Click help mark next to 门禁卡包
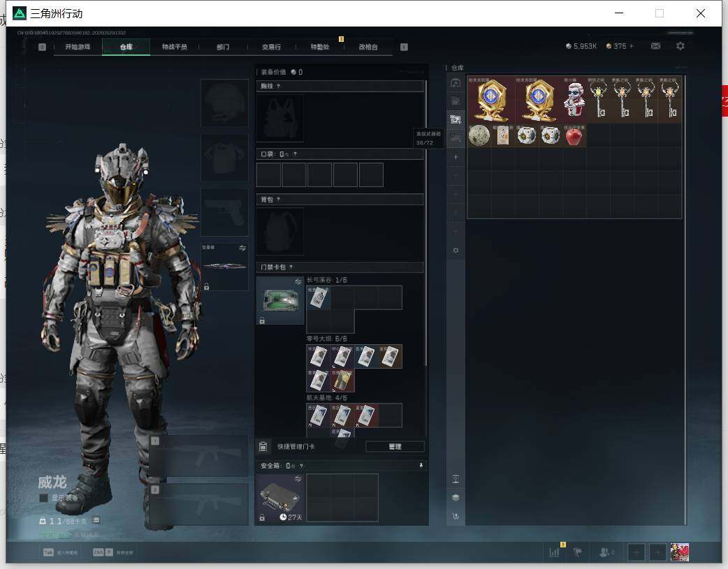This screenshot has height=569, width=728. (x=291, y=267)
